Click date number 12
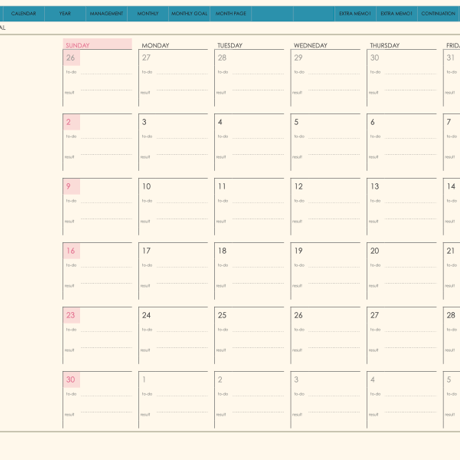Image resolution: width=460 pixels, height=460 pixels. pyautogui.click(x=299, y=186)
